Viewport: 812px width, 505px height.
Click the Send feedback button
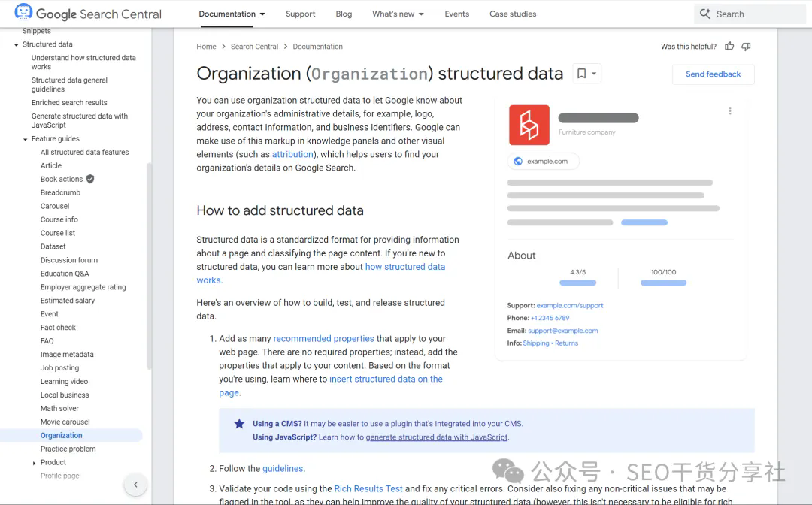tap(713, 74)
